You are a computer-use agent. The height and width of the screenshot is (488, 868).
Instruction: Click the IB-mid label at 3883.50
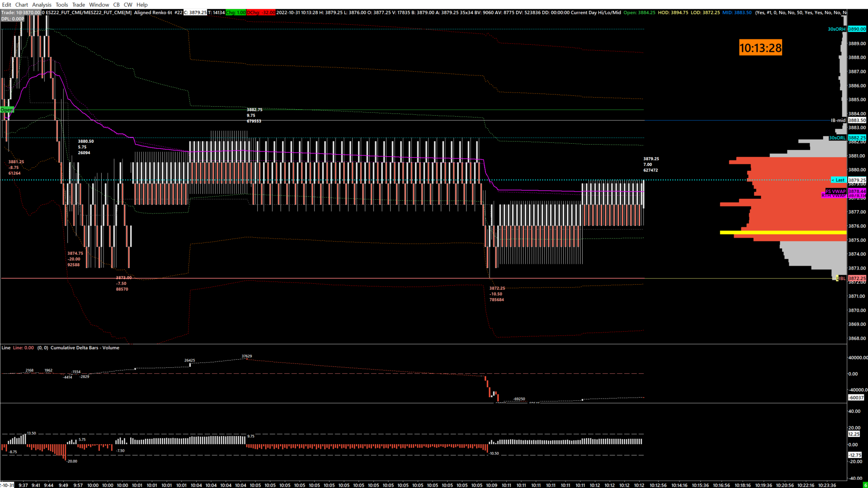point(838,120)
